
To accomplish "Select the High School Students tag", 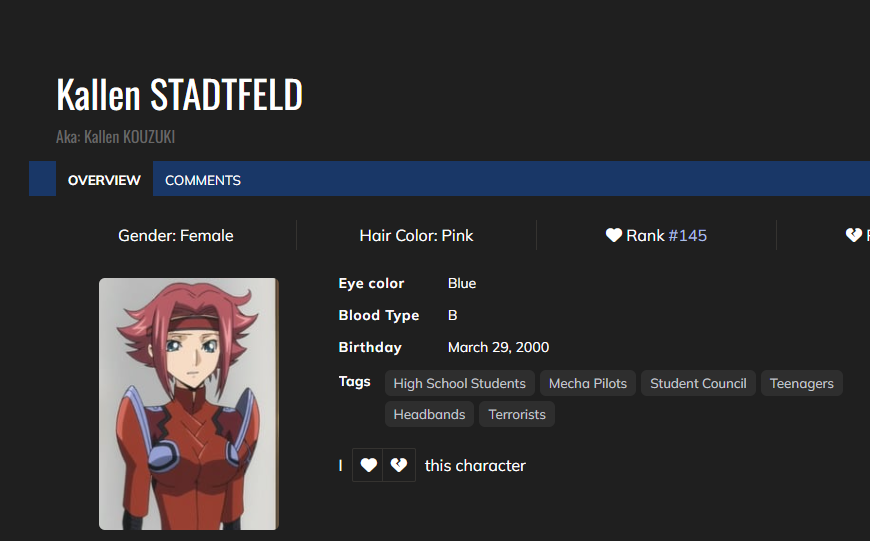I will pos(459,383).
